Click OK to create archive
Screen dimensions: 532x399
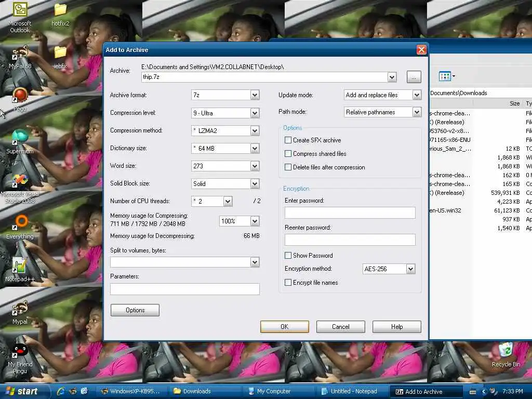point(285,327)
